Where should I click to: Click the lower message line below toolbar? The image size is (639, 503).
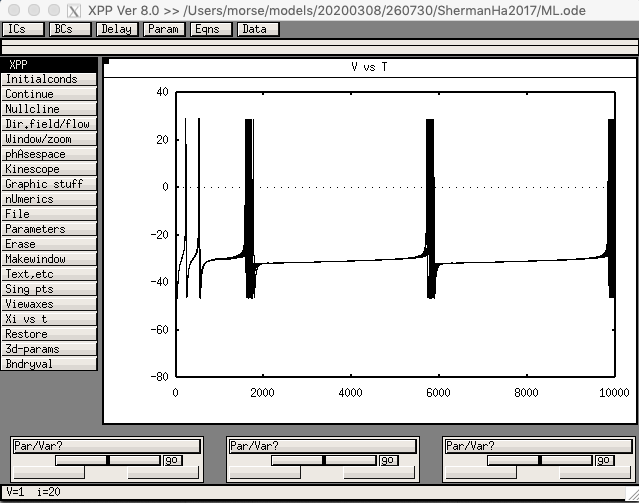coord(320,50)
